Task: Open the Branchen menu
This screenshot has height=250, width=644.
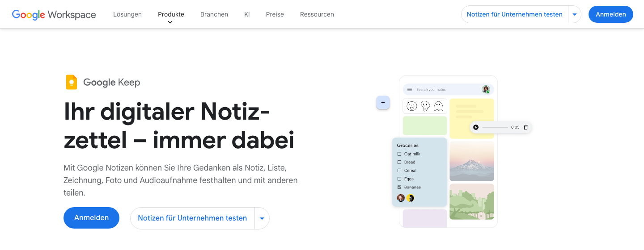Action: (x=214, y=14)
